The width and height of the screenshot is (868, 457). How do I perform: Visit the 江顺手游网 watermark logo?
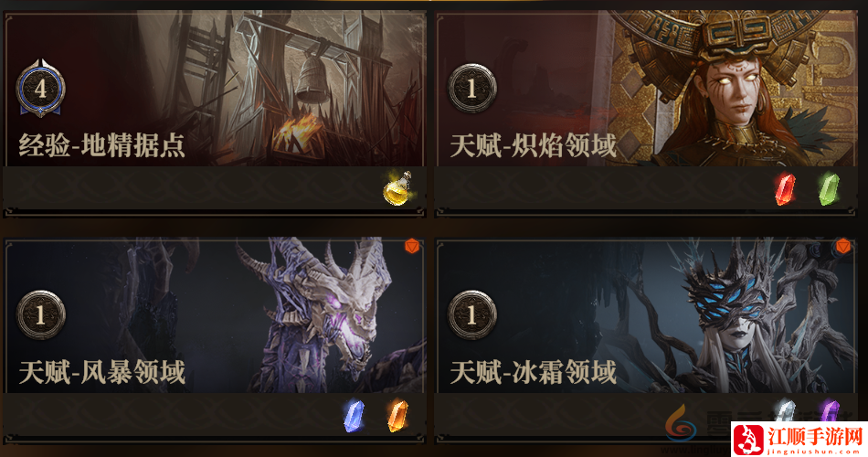click(x=799, y=441)
